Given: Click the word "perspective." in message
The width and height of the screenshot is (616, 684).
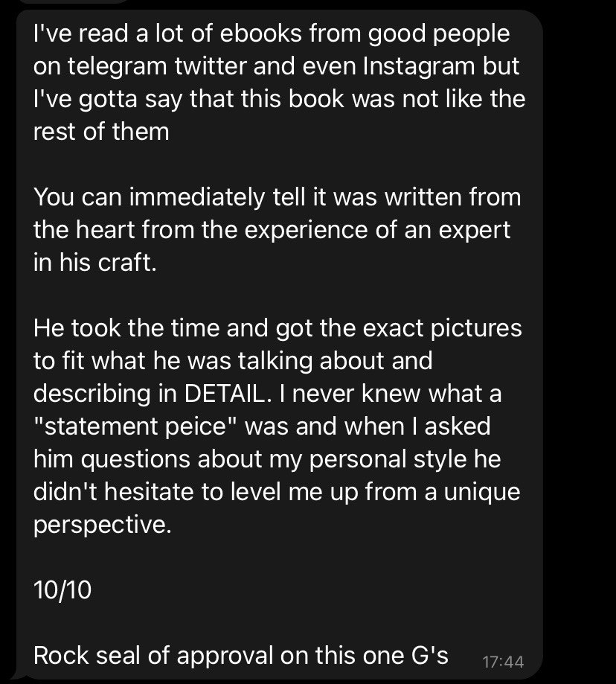Looking at the screenshot, I should coord(103,524).
